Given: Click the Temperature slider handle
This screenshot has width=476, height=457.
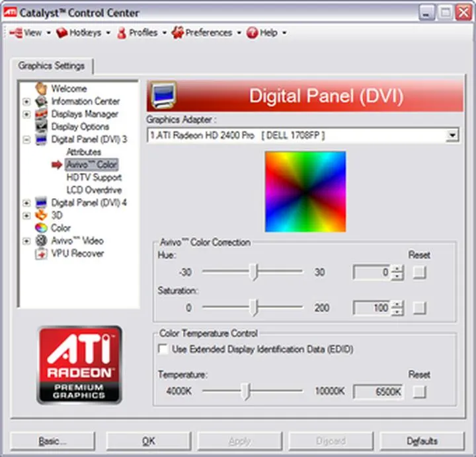Looking at the screenshot, I should (x=246, y=392).
